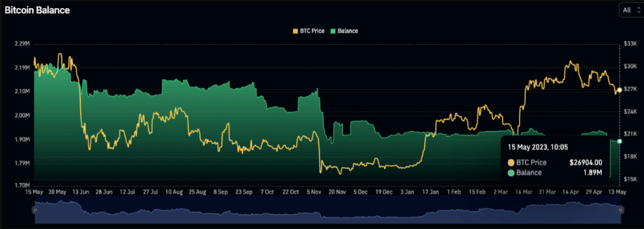Toggle the Balance legend series
Image resolution: width=644 pixels, height=229 pixels.
[347, 31]
